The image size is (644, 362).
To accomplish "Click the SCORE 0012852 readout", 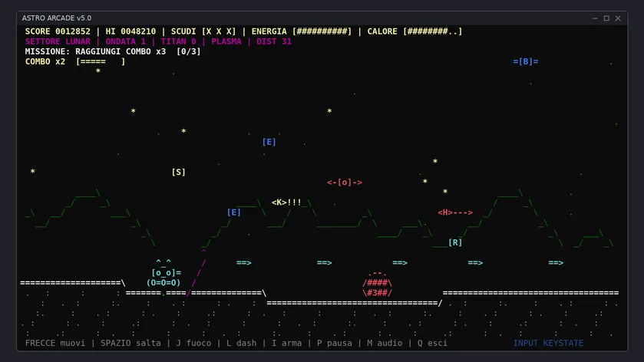I will coord(58,31).
